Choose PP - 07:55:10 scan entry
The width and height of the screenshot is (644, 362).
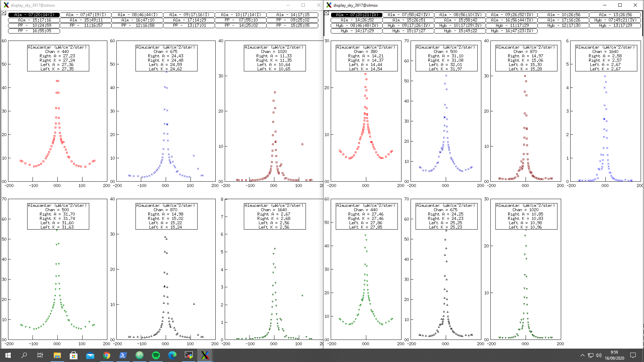pos(241,20)
